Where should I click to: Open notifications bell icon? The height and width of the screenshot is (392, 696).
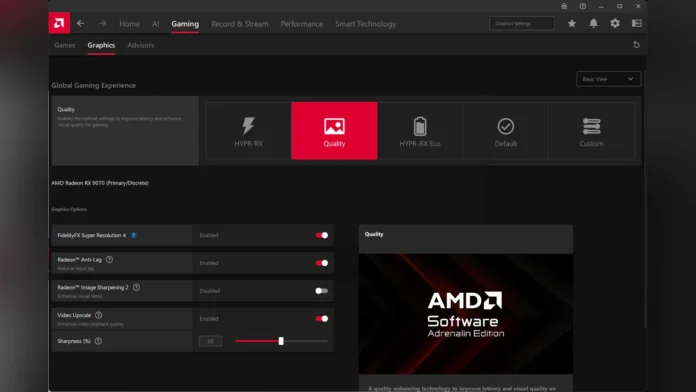[593, 24]
